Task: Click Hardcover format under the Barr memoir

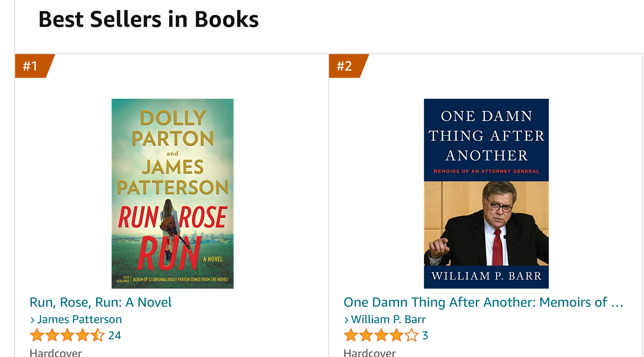Action: click(370, 353)
